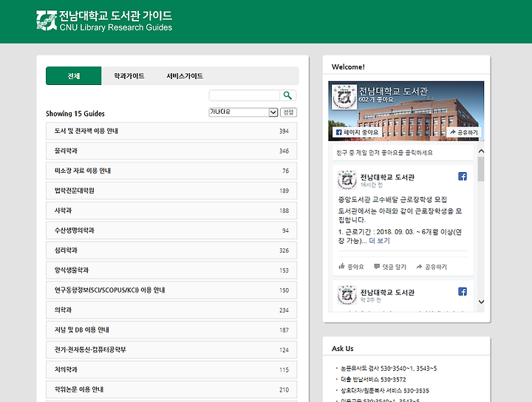The height and width of the screenshot is (402, 532).
Task: Open the 의학과 guide
Action: tap(171, 310)
